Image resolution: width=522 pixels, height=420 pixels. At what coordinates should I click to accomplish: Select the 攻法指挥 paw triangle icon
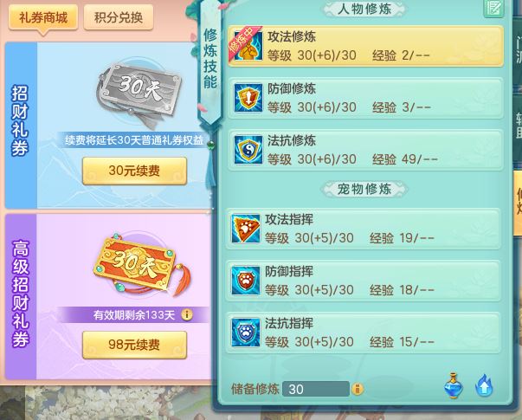tap(246, 229)
